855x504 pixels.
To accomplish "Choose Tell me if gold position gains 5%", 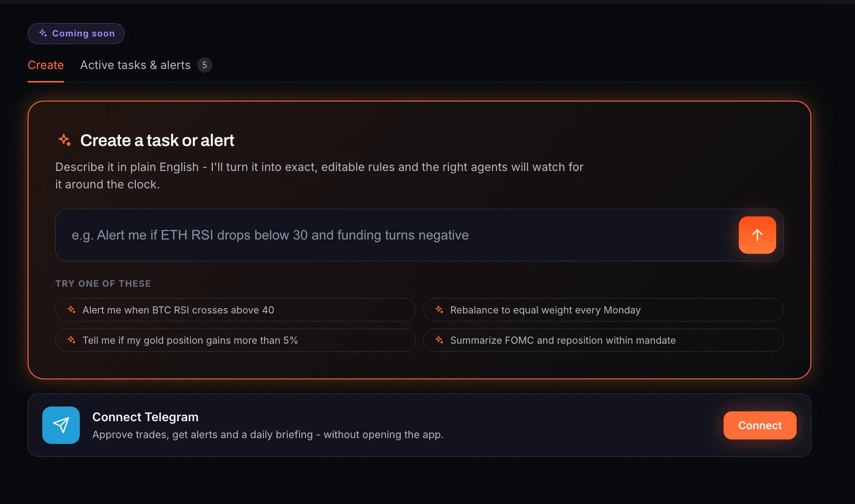I will (x=236, y=340).
